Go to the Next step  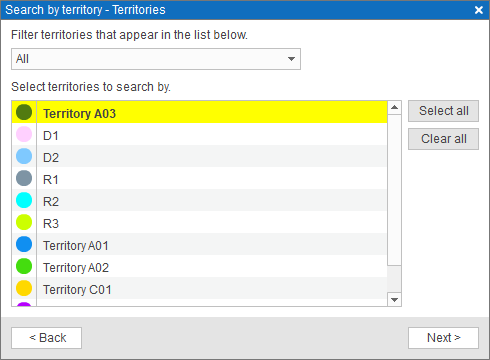(443, 338)
